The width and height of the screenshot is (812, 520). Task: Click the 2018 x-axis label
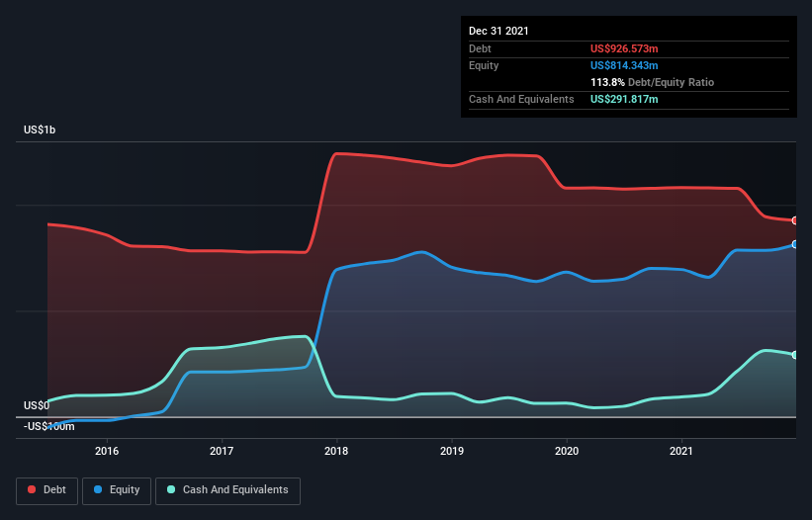[336, 451]
